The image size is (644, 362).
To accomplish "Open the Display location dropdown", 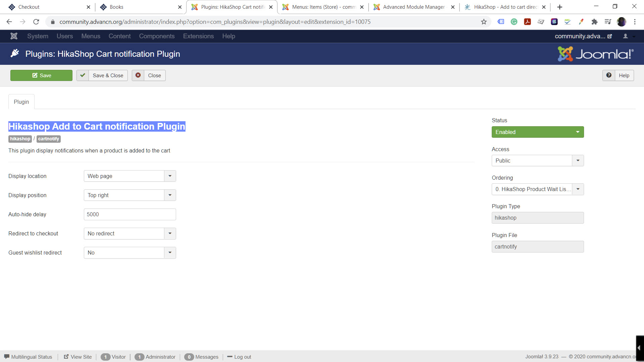I will pos(130,176).
